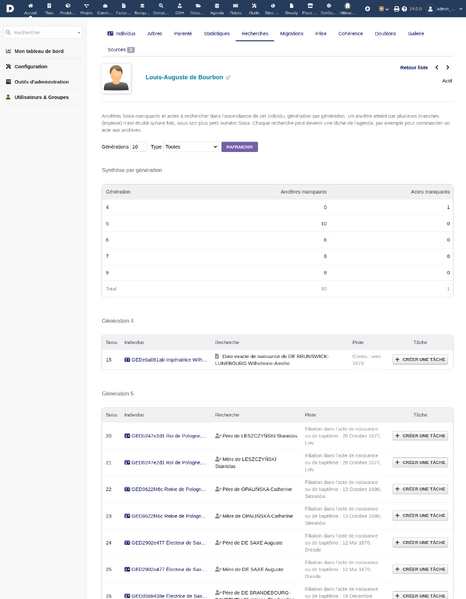
Task: Switch to the Migrations tab
Action: pos(291,34)
